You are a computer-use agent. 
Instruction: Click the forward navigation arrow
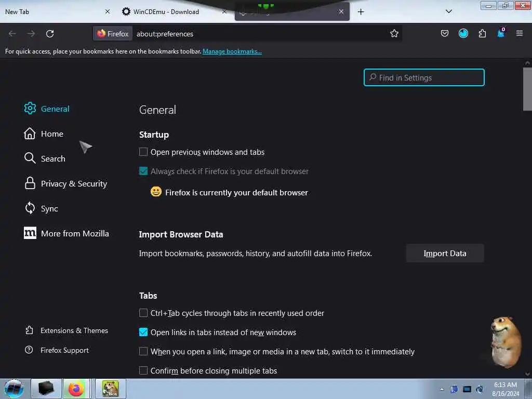tap(31, 34)
